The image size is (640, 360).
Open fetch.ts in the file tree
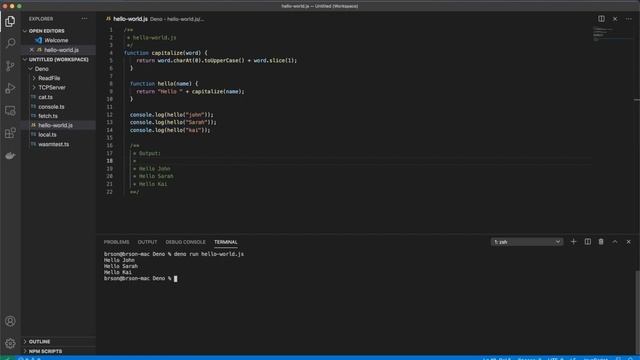[48, 116]
